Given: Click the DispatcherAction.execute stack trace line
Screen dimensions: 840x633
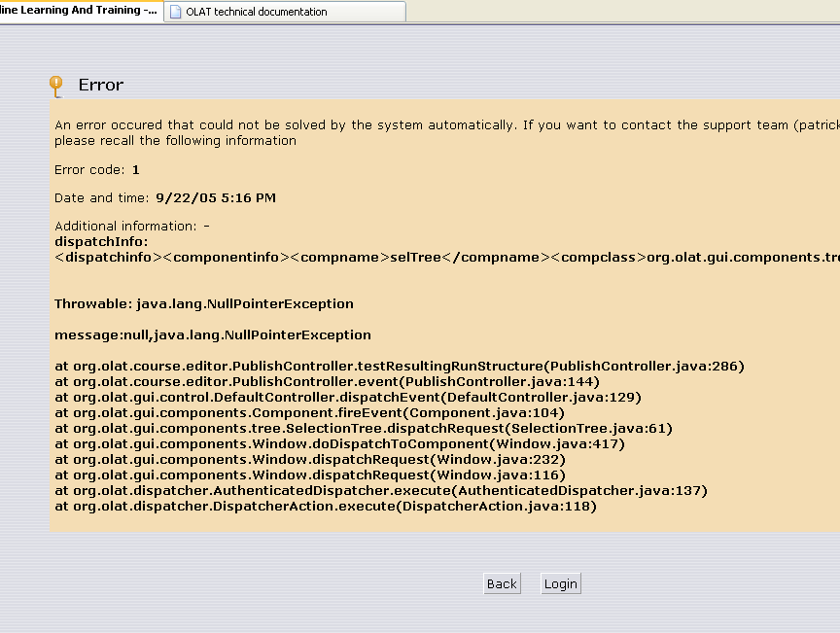Looking at the screenshot, I should tap(326, 507).
